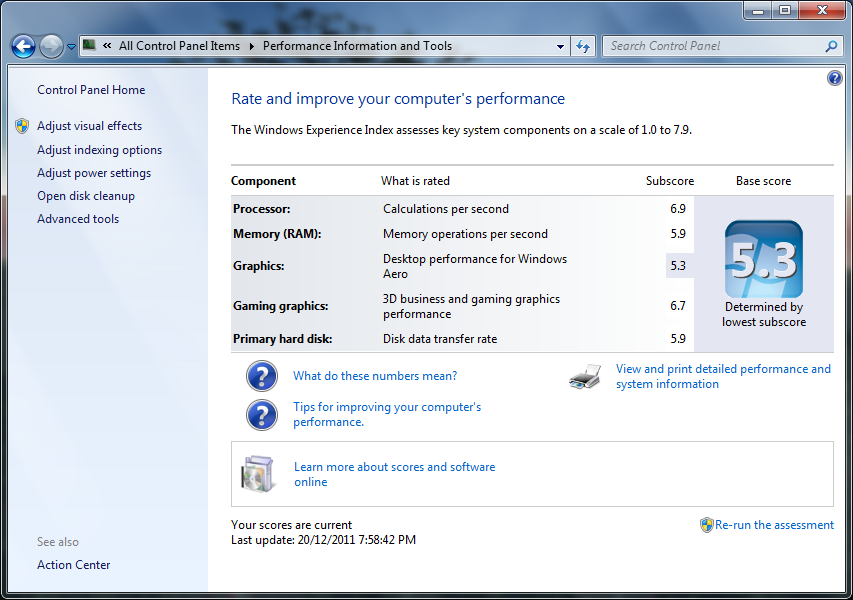Click the 'Memory (RAM):' component label
This screenshot has width=853, height=600.
[x=277, y=234]
